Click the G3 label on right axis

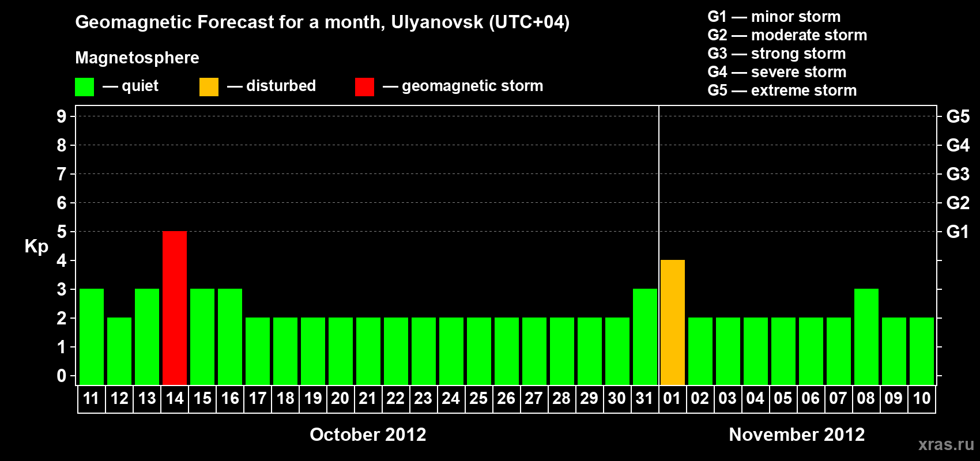[958, 174]
